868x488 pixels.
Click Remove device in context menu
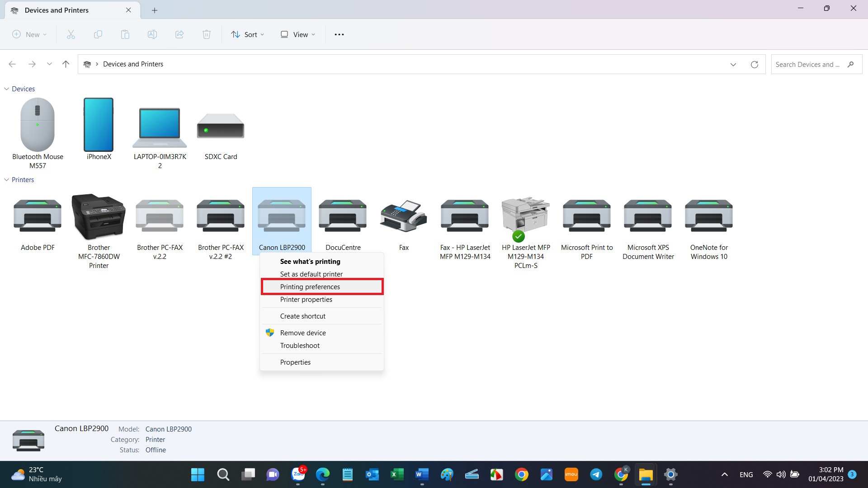click(x=302, y=333)
